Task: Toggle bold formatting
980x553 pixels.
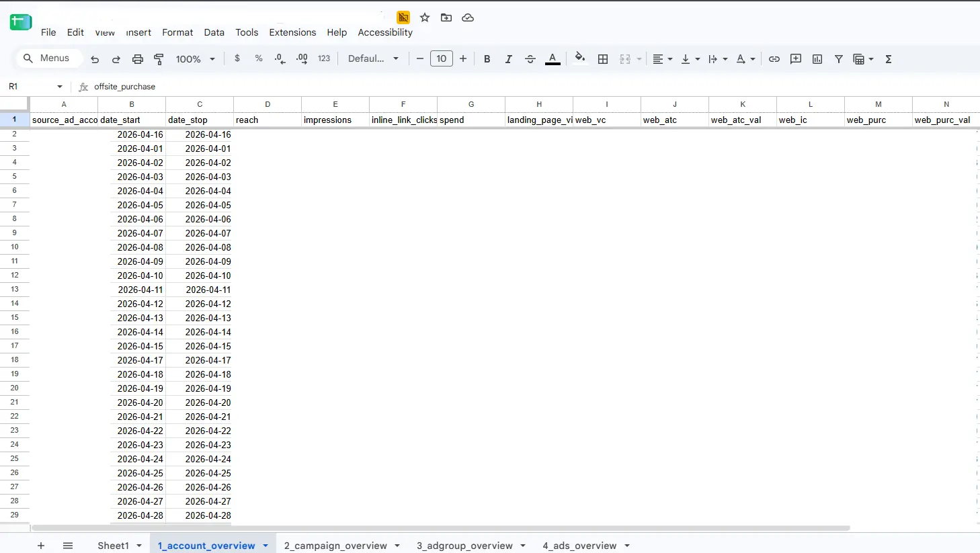Action: click(x=487, y=59)
